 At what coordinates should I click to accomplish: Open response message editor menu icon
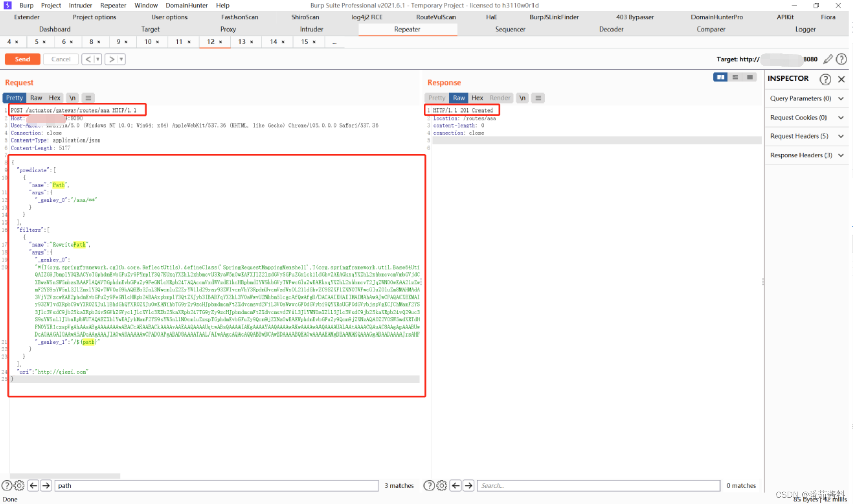pyautogui.click(x=538, y=98)
